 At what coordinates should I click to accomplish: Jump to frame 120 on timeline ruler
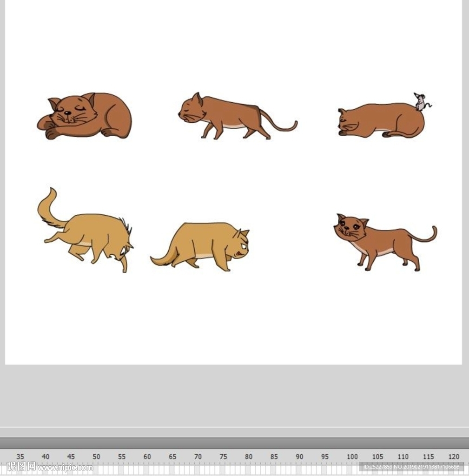tap(454, 456)
